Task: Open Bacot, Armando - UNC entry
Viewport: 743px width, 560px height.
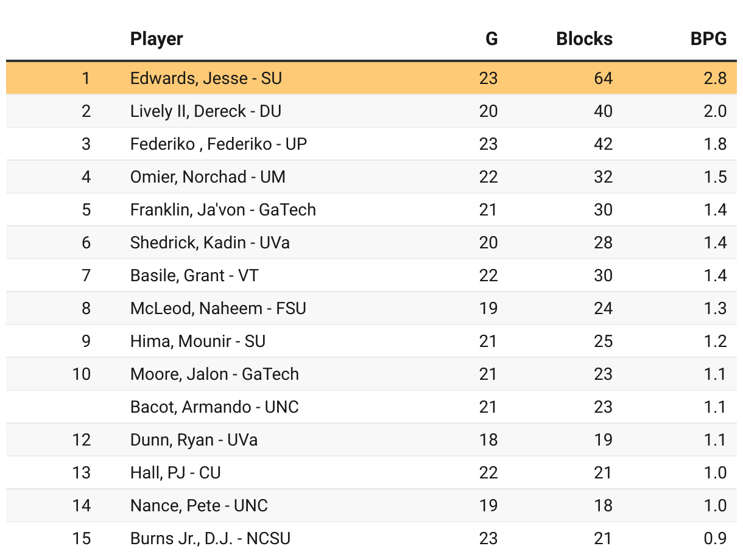Action: tap(214, 407)
